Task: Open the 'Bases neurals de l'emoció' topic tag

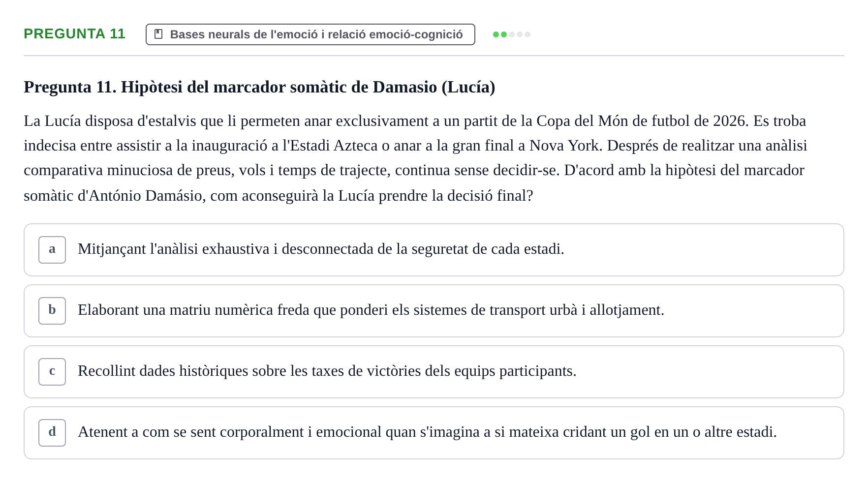Action: tap(310, 34)
